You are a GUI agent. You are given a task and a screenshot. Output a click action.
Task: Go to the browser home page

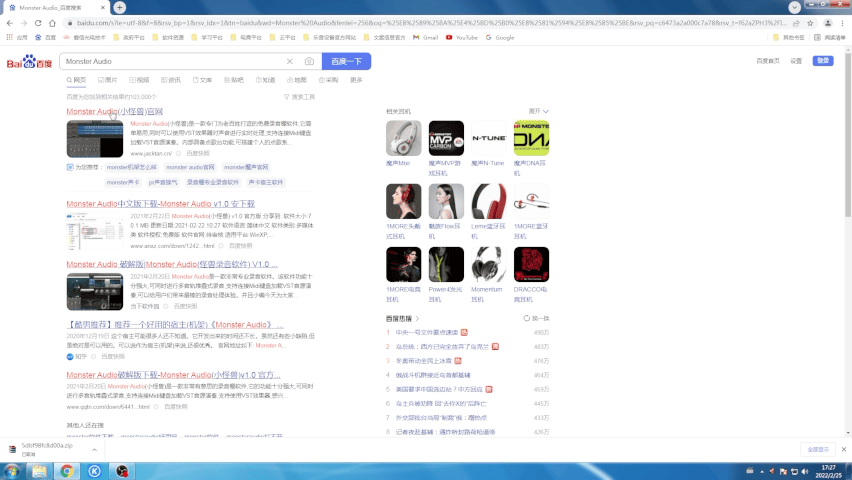(x=52, y=23)
